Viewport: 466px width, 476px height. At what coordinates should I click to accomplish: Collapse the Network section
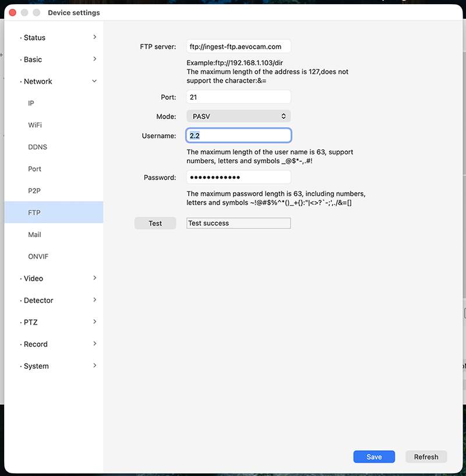(x=94, y=82)
